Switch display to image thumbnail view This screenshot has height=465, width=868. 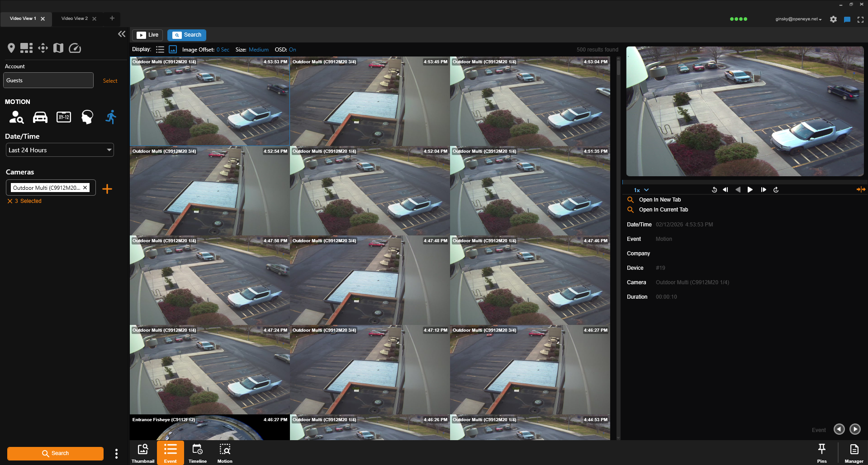pos(173,50)
